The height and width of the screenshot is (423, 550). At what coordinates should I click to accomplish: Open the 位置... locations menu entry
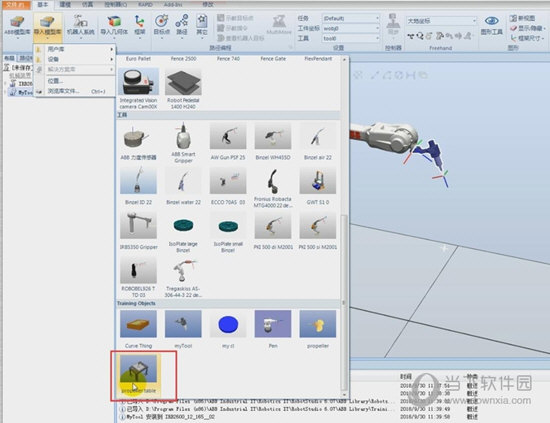pos(74,81)
